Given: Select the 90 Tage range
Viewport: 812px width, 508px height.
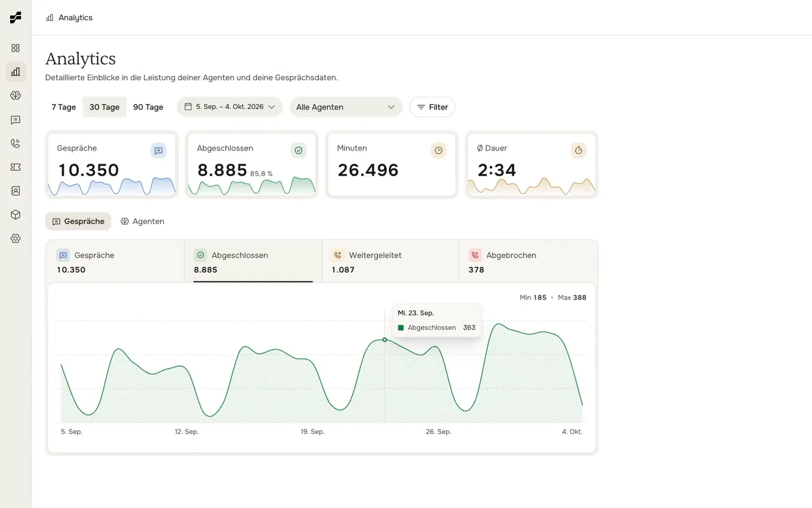Looking at the screenshot, I should (148, 107).
